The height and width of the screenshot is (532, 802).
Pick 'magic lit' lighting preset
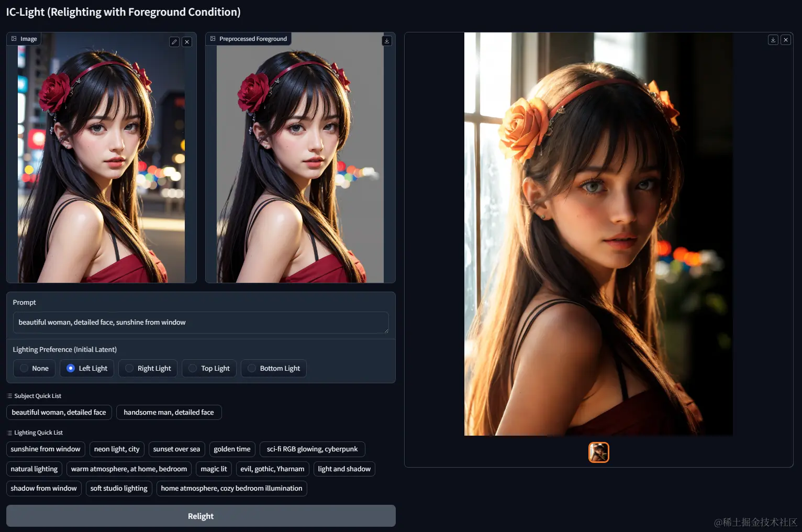[x=214, y=469]
